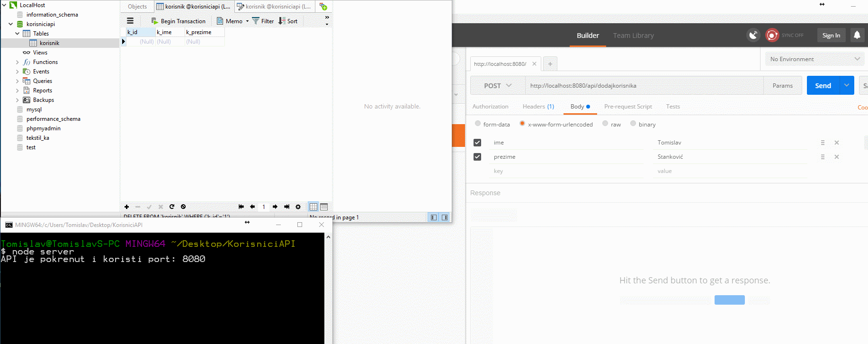Click the interceptor satellite icon
The image size is (868, 344).
(753, 35)
